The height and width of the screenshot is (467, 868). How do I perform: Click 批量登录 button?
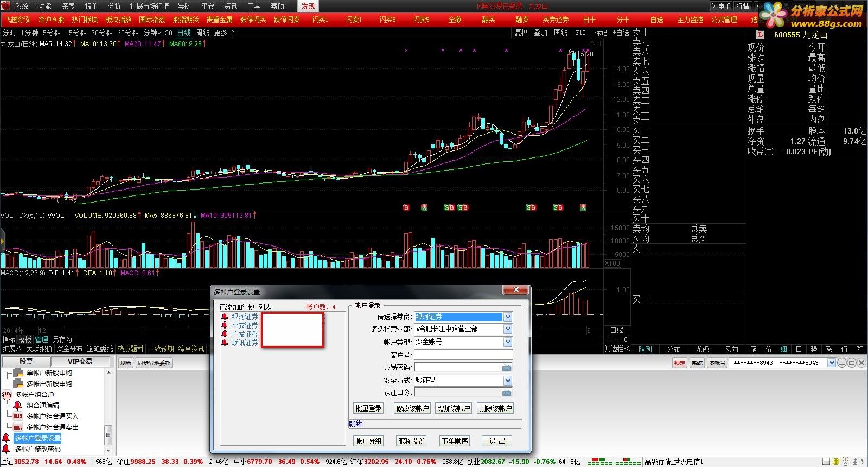(368, 408)
